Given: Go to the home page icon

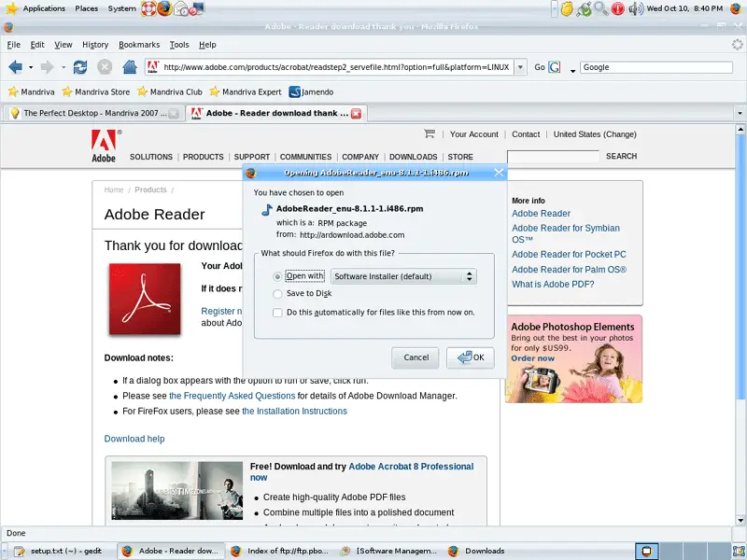Looking at the screenshot, I should pos(130,67).
